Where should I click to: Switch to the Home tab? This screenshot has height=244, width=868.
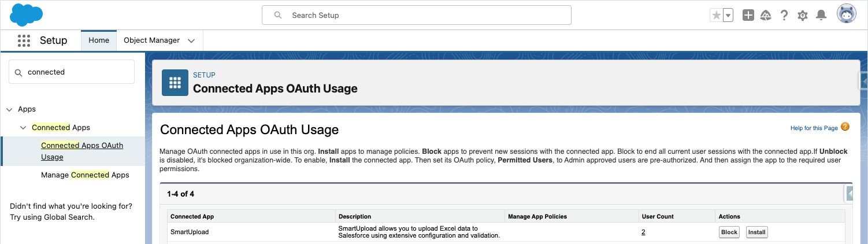tap(99, 40)
